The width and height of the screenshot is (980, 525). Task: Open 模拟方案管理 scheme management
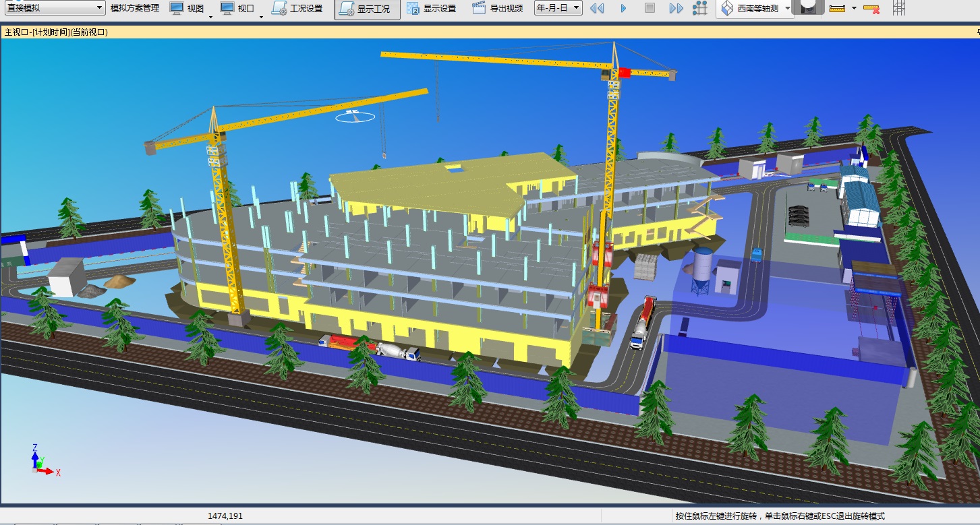click(135, 8)
